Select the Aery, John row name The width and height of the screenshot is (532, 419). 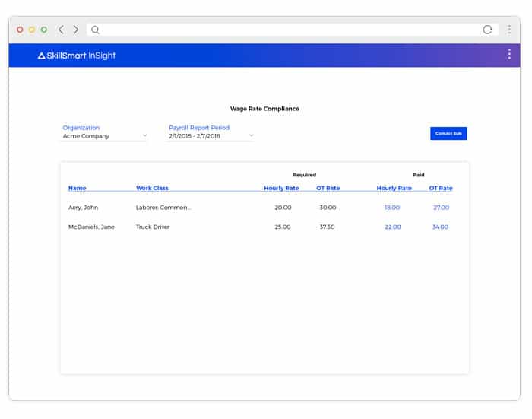(x=83, y=208)
